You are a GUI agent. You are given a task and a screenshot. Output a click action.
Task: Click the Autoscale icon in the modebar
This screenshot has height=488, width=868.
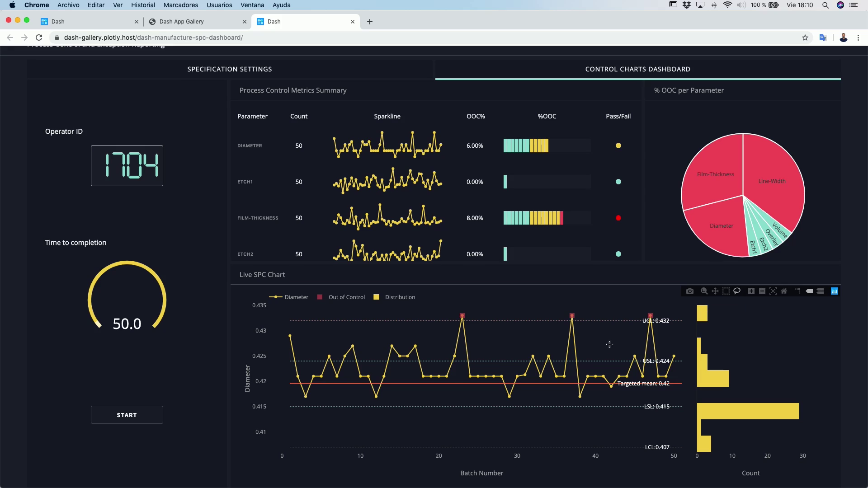click(773, 291)
